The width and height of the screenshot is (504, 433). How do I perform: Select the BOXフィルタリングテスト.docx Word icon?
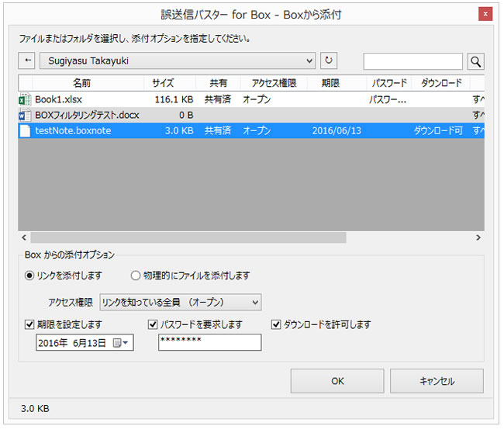(25, 115)
